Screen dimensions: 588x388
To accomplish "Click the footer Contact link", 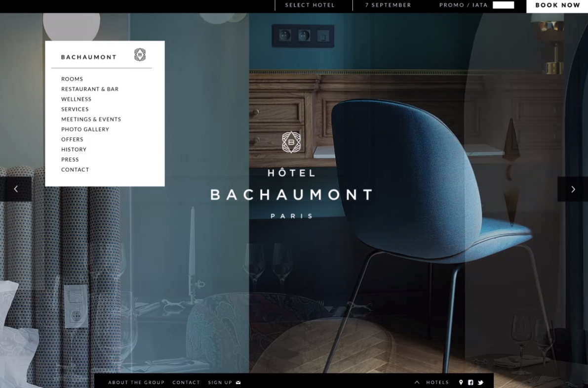I will click(186, 382).
